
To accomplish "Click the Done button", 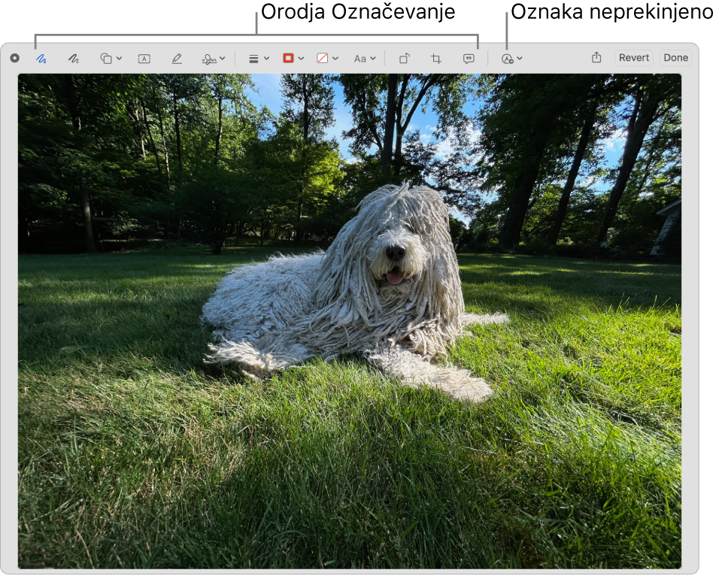I will coord(675,58).
